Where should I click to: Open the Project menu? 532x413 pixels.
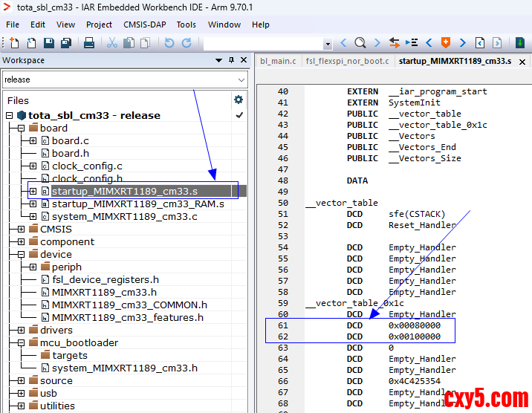[x=99, y=25]
